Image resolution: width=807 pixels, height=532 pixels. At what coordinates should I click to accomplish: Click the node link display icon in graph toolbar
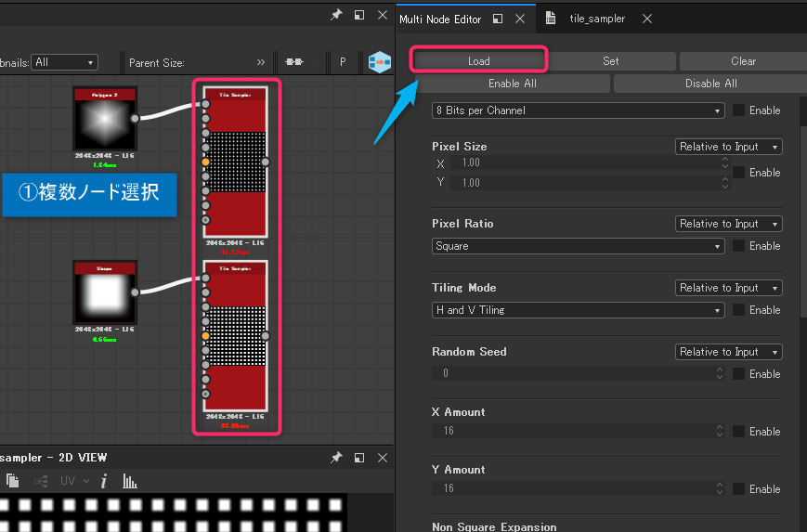coord(294,62)
